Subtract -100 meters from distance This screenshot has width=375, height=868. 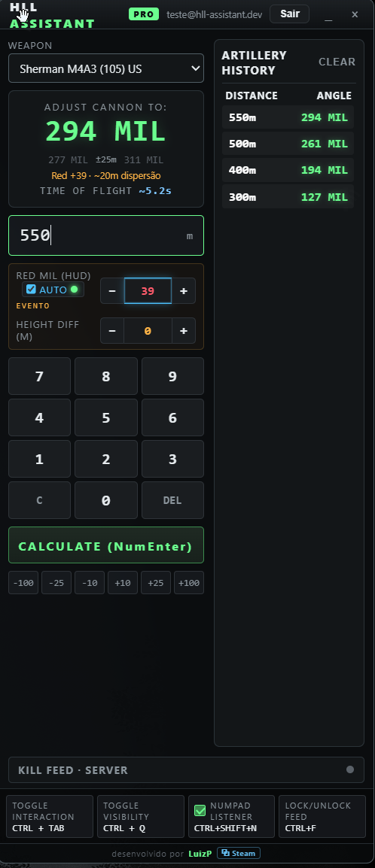pos(23,583)
